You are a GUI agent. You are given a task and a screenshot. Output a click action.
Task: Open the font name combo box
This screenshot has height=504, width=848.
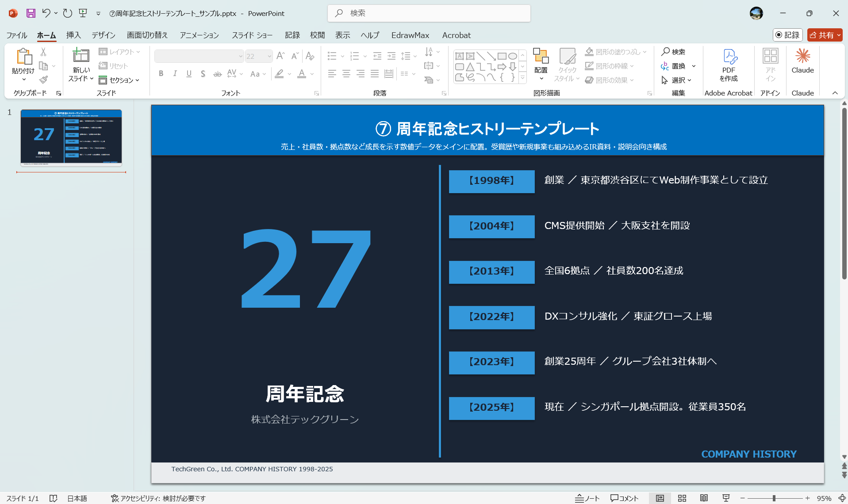(x=199, y=56)
